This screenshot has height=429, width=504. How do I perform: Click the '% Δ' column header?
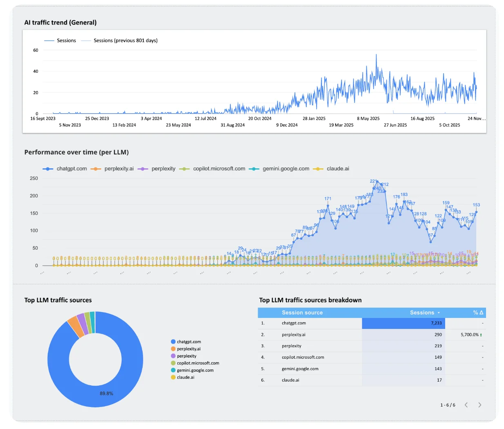click(477, 313)
